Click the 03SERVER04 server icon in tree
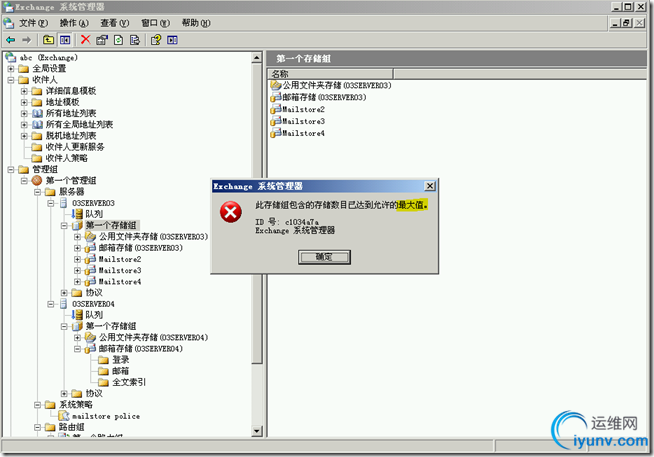The width and height of the screenshot is (654, 457). point(64,304)
